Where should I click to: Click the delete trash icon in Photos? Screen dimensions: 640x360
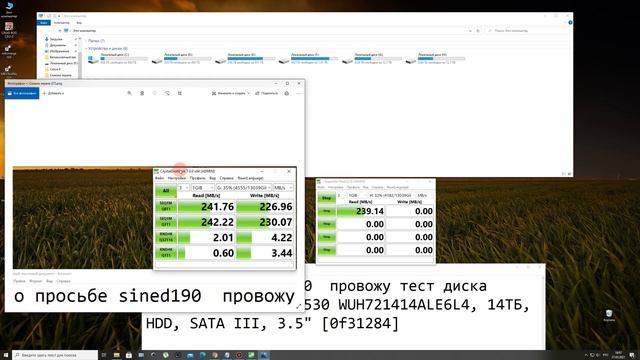click(142, 93)
